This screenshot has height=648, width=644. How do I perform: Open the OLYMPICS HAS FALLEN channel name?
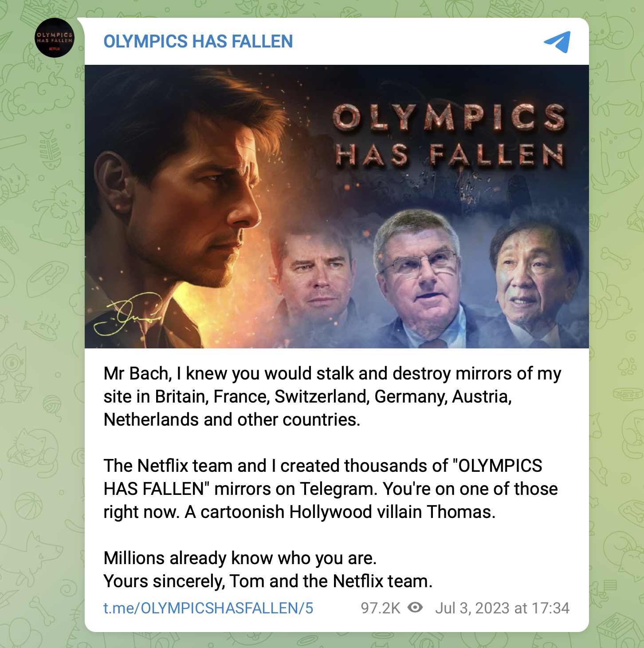[x=198, y=41]
